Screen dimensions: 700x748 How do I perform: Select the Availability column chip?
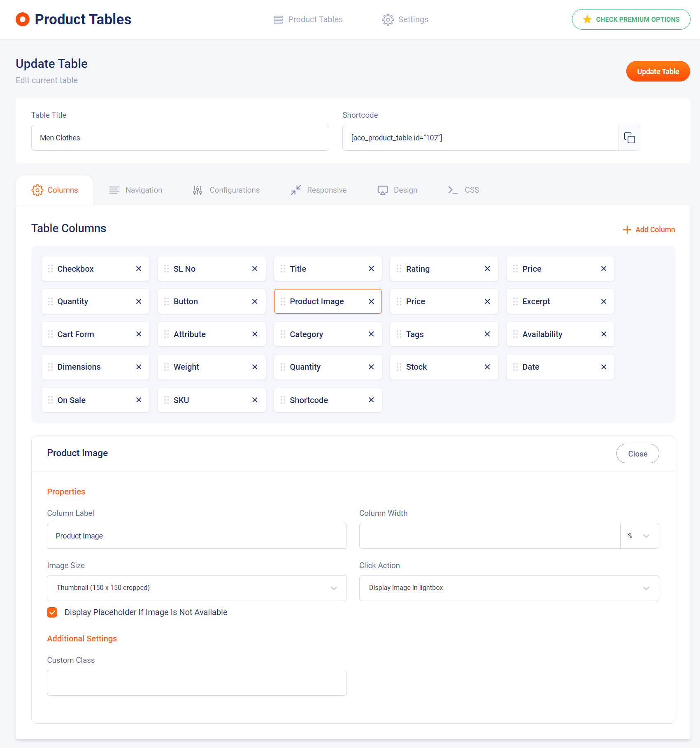point(560,334)
